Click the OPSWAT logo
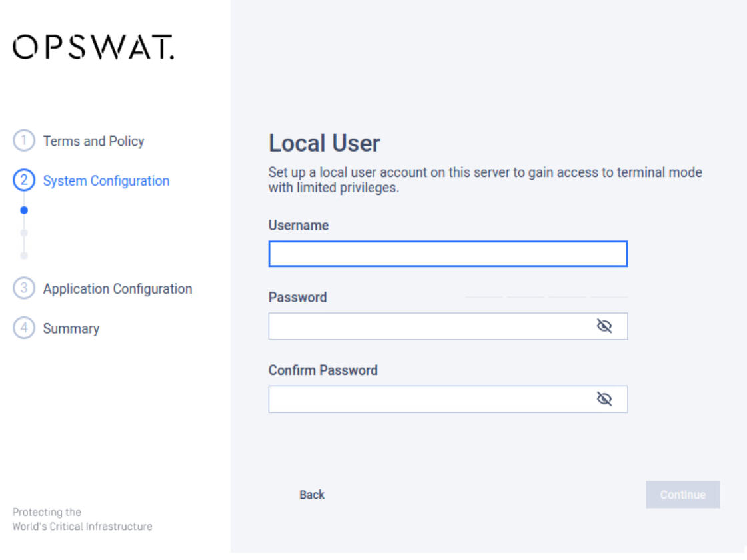 click(93, 47)
